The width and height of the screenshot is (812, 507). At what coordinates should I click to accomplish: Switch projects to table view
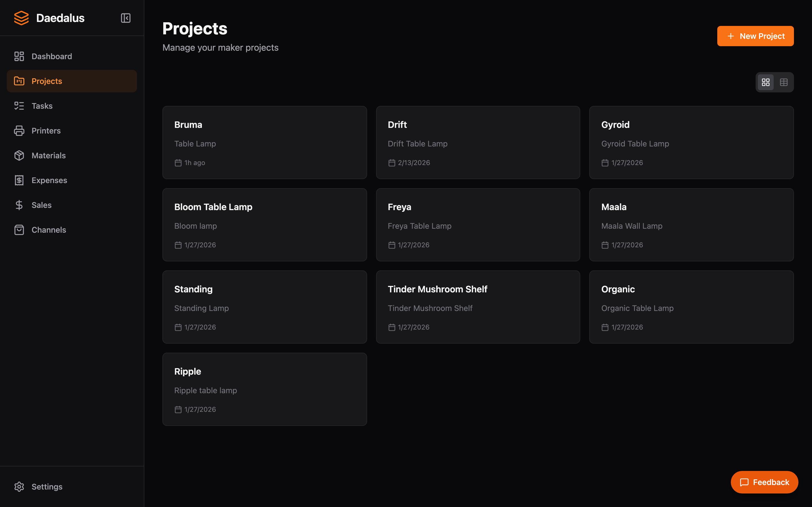[x=784, y=82]
